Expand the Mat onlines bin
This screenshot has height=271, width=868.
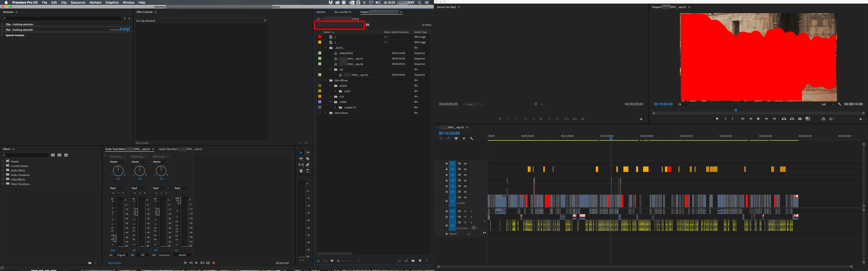(x=325, y=113)
